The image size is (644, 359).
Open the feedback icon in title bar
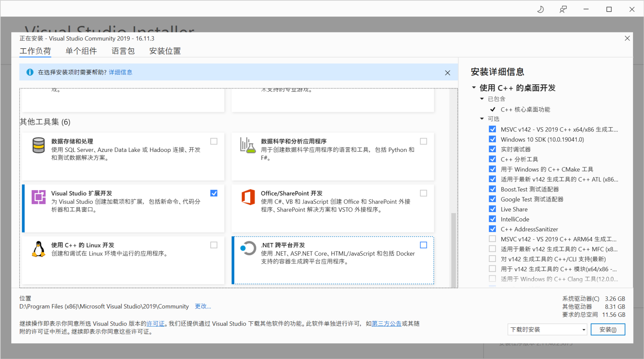tap(563, 9)
